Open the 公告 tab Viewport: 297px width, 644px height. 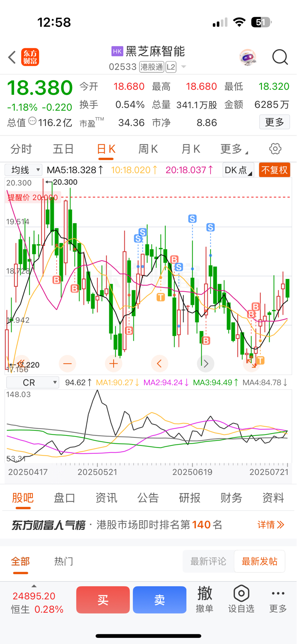(x=148, y=498)
